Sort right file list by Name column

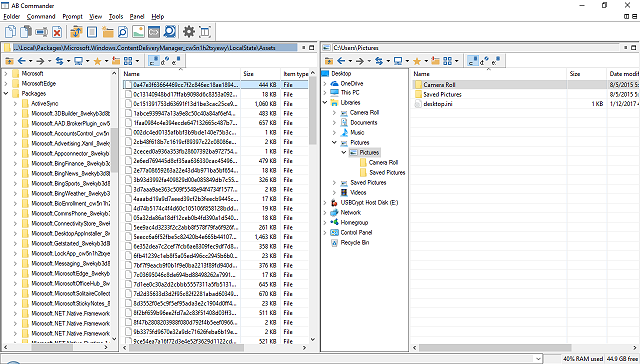pos(489,74)
